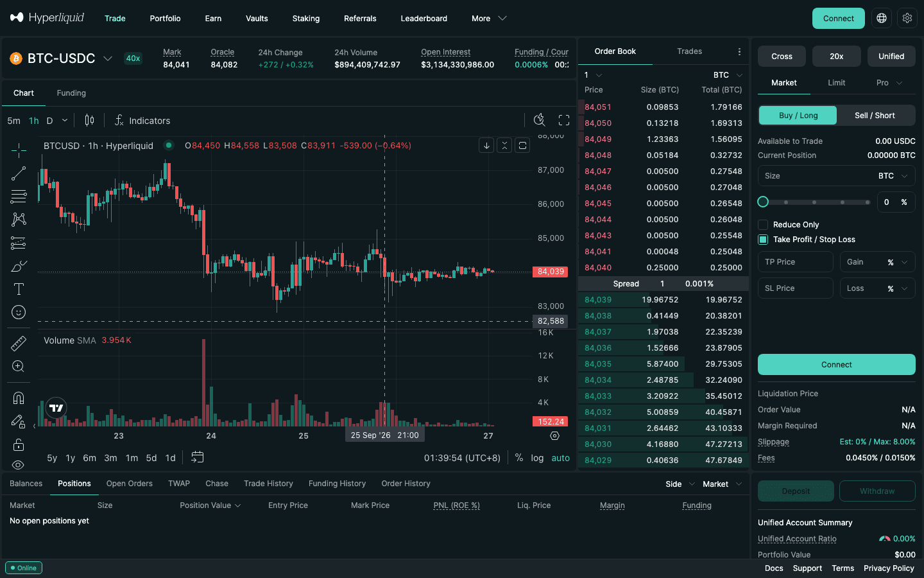Image resolution: width=924 pixels, height=578 pixels.
Task: Select the crosshair cursor tool
Action: click(19, 150)
